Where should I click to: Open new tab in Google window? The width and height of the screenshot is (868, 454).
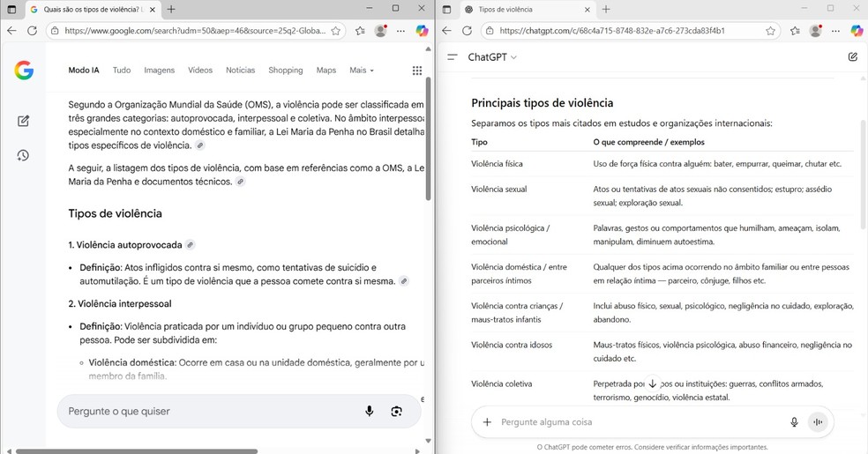(x=171, y=10)
